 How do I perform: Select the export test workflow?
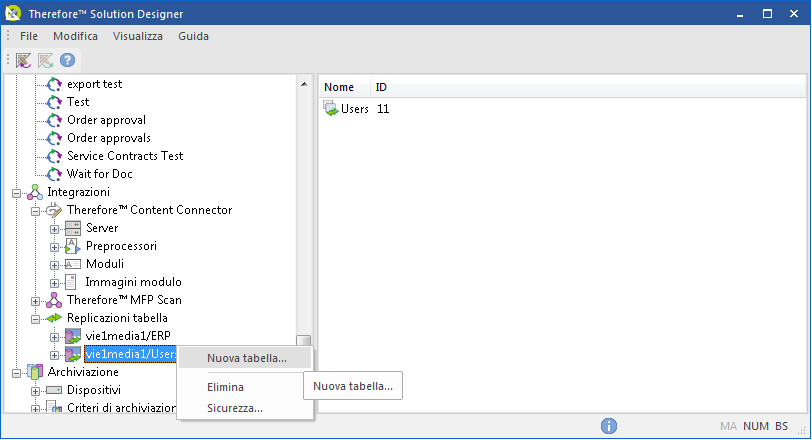[x=95, y=84]
